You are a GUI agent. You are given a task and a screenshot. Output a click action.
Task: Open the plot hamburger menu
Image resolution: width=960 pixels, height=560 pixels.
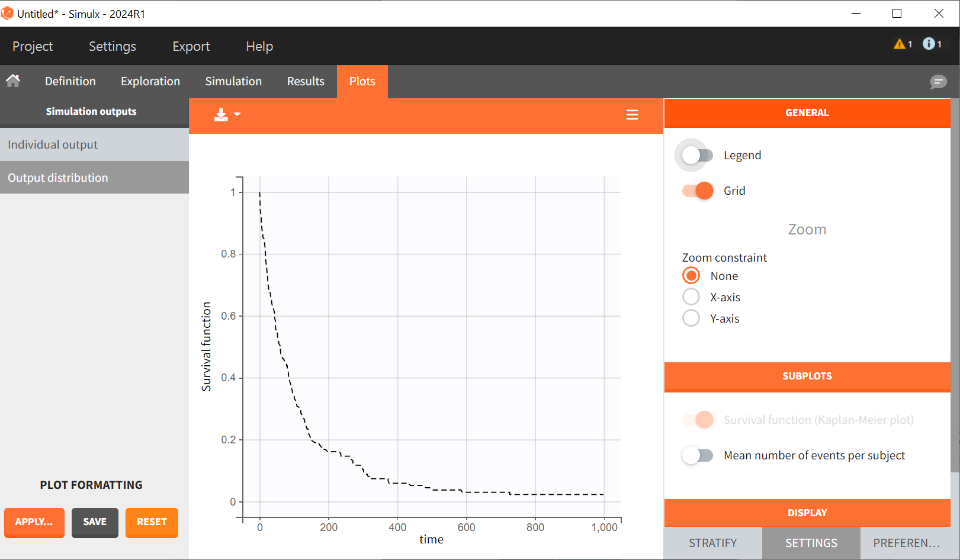[632, 115]
